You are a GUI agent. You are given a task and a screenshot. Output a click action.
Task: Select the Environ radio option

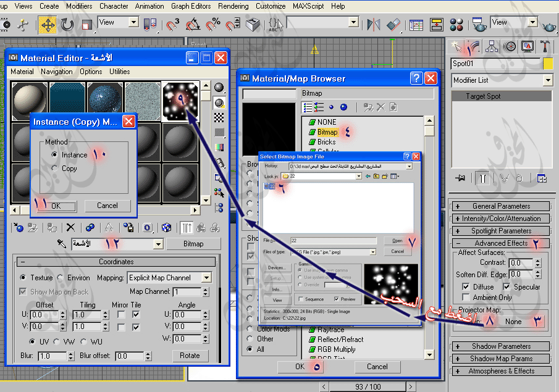click(60, 277)
